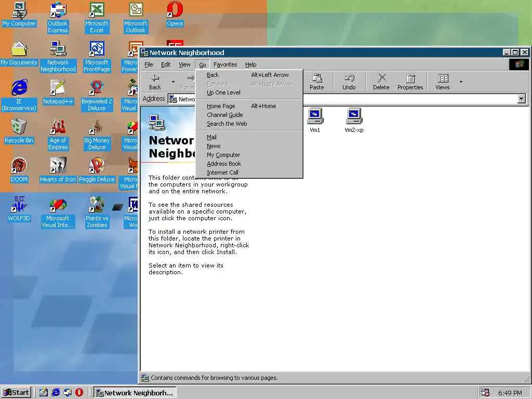Image resolution: width=532 pixels, height=399 pixels.
Task: Click the system tray scheduler icon
Action: pyautogui.click(x=485, y=393)
